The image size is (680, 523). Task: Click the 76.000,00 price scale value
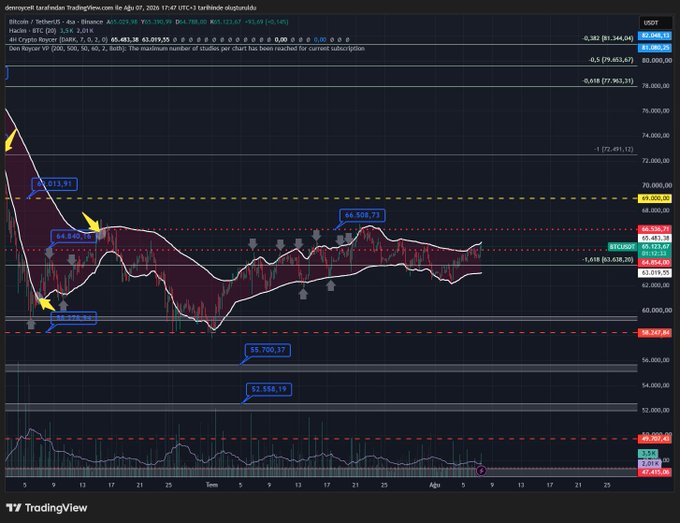(657, 111)
